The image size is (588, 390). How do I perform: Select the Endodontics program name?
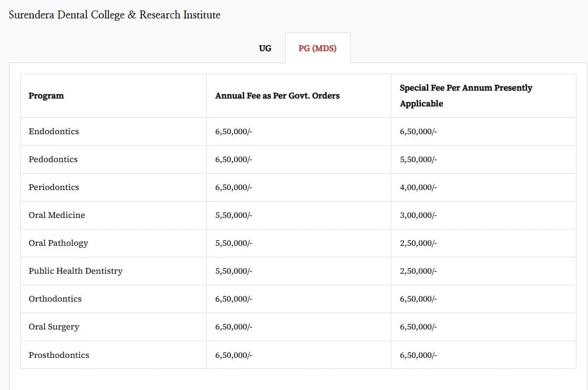[x=54, y=132]
